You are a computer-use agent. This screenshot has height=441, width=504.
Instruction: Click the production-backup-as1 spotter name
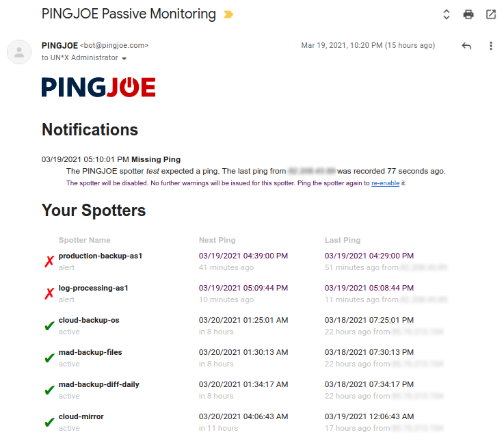101,256
